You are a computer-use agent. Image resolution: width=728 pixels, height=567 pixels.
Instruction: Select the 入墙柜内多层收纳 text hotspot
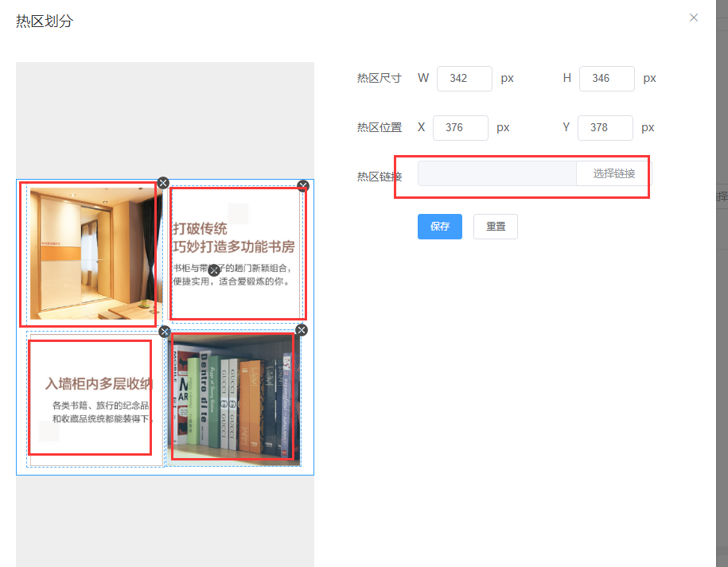(95, 399)
